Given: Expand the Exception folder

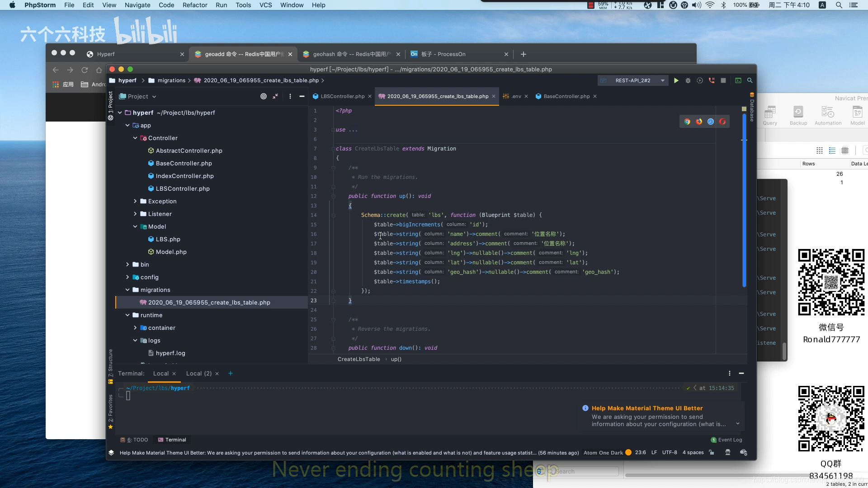Looking at the screenshot, I should tap(135, 201).
